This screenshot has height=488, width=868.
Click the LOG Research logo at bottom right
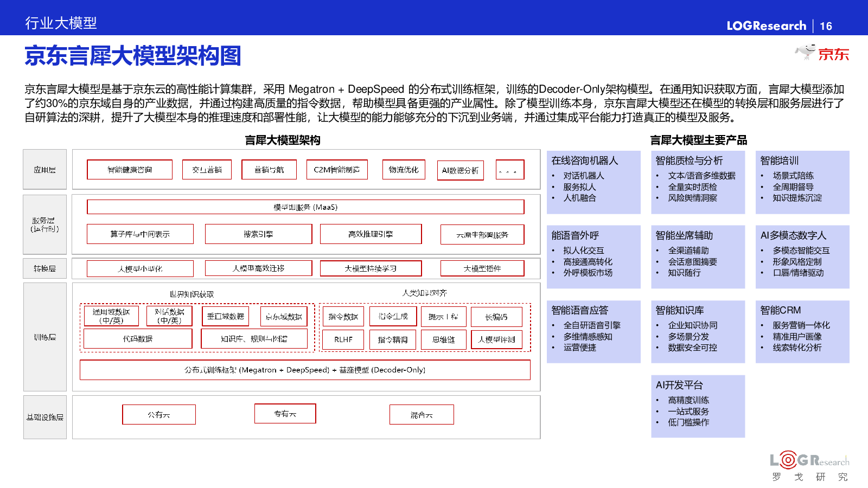tap(809, 466)
